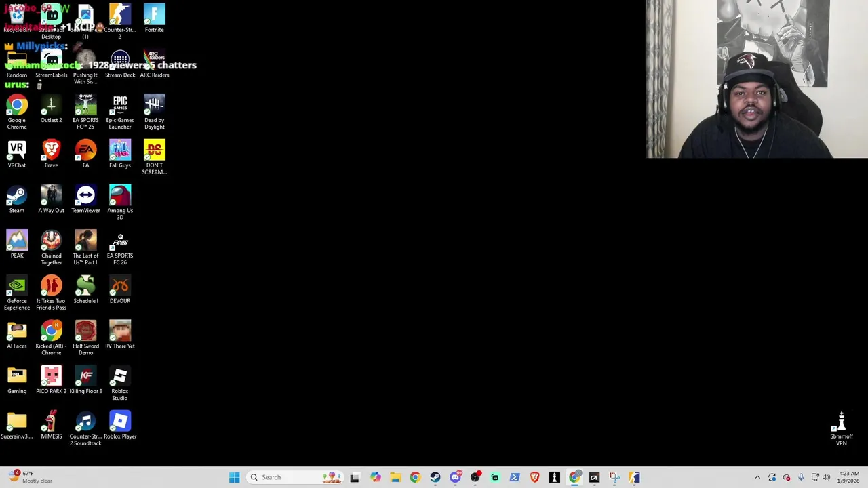
Task: Open the Fall Guys shortcut
Action: [120, 155]
